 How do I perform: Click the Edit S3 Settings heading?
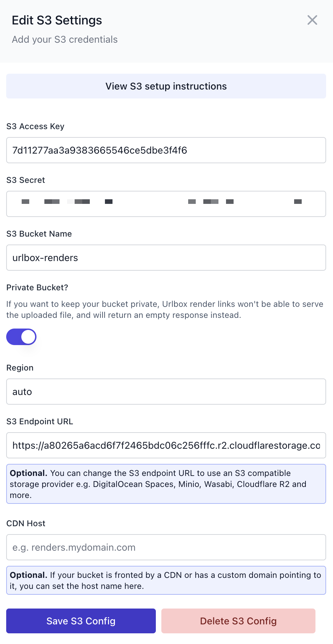[x=57, y=20]
